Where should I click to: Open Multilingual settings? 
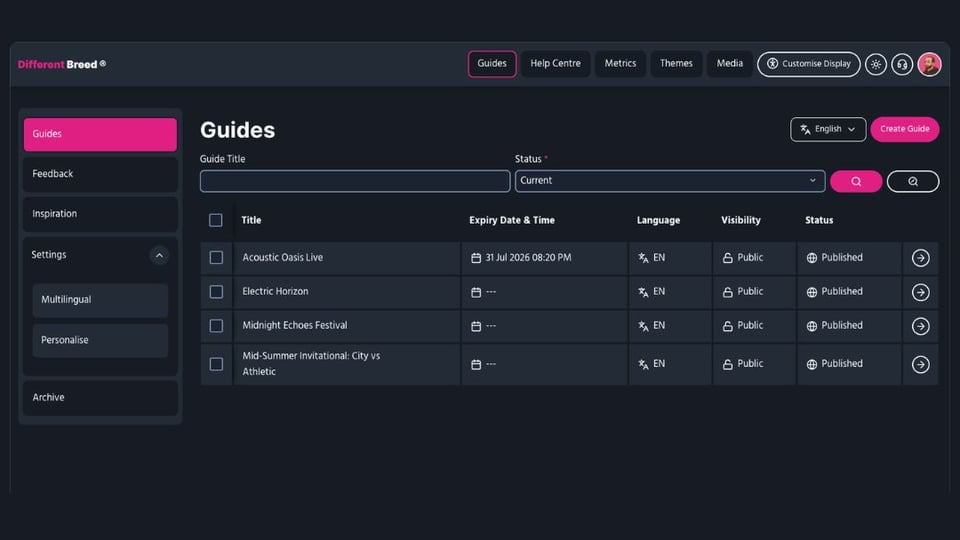click(x=100, y=300)
